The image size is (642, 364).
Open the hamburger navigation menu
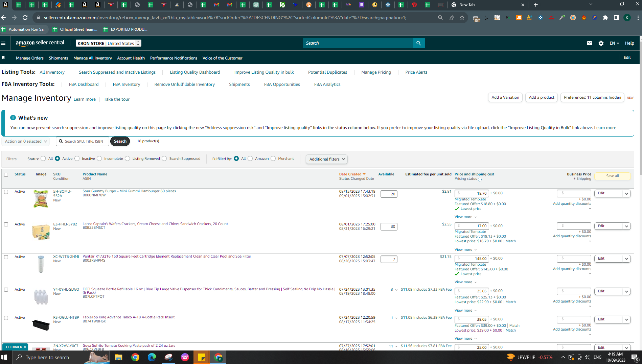point(3,43)
